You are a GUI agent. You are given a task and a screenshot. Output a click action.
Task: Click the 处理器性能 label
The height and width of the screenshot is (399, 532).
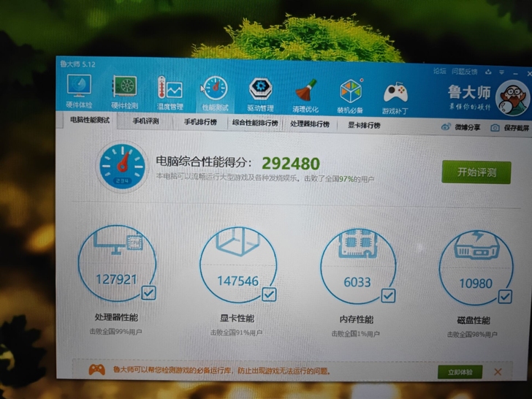[116, 317]
